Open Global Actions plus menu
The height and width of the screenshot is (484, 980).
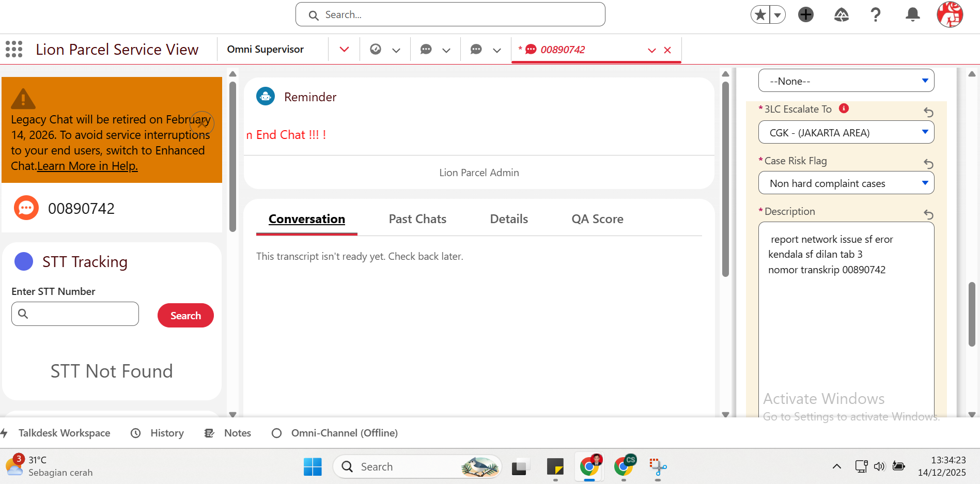click(x=806, y=14)
